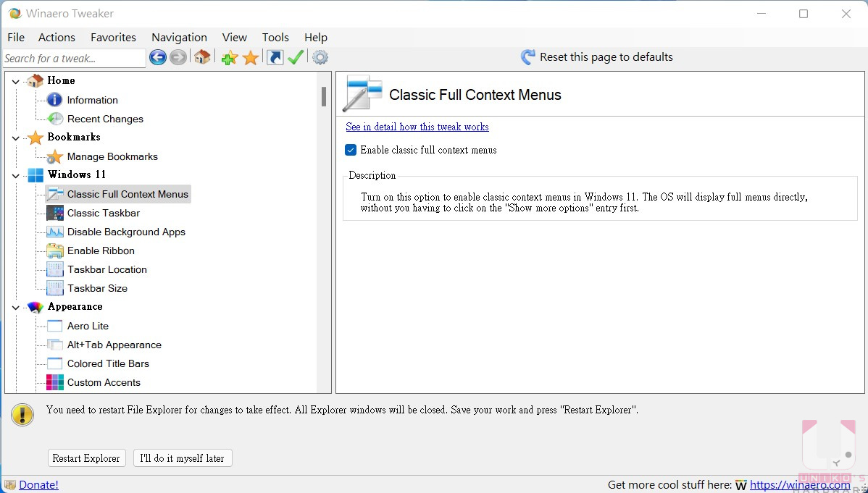Select Aero Lite label
Screen dimensions: 868x493
tap(88, 326)
